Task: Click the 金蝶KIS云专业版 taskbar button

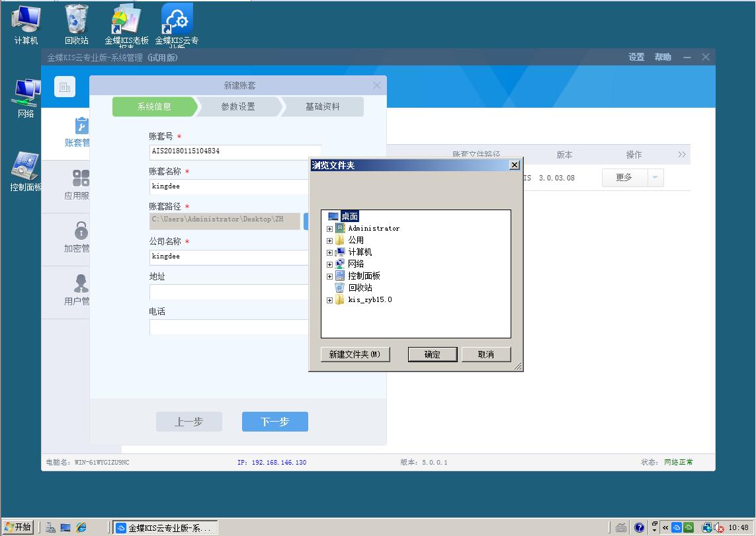Action: pos(165,528)
